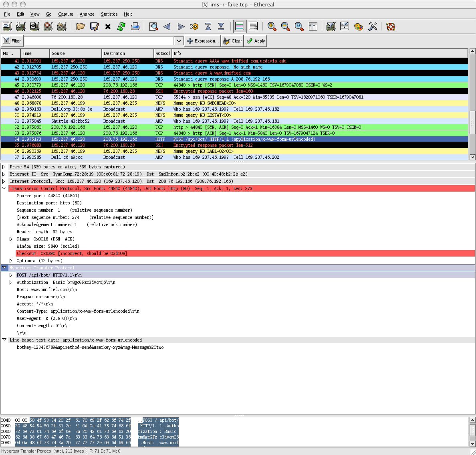Open the View menu
Screen dimensions: 476x455
[x=34, y=14]
